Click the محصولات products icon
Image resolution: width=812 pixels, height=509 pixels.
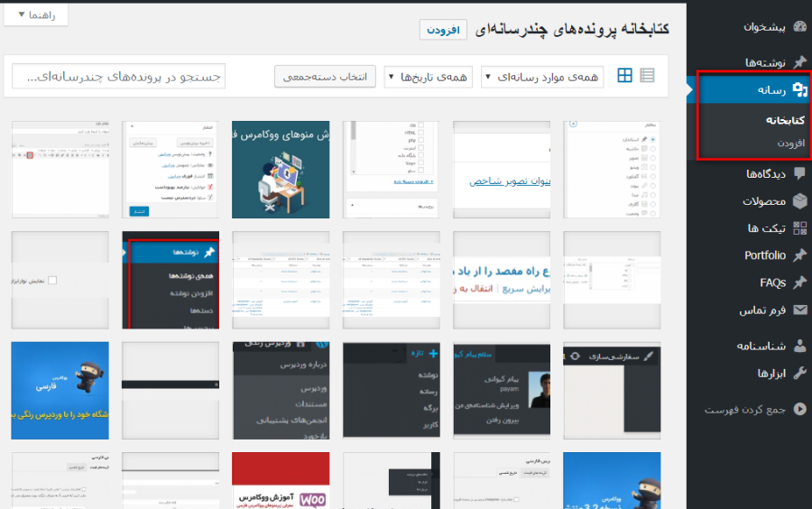click(799, 201)
